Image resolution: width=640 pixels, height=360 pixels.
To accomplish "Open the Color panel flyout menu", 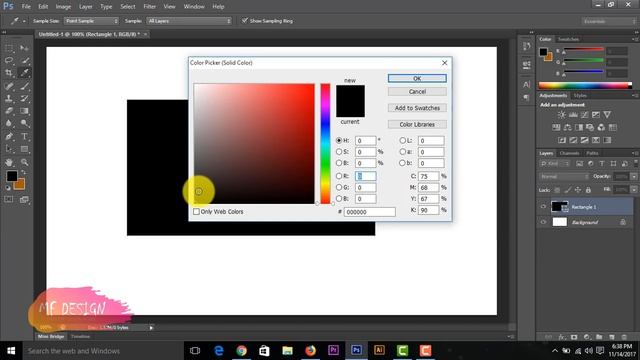I will (635, 39).
